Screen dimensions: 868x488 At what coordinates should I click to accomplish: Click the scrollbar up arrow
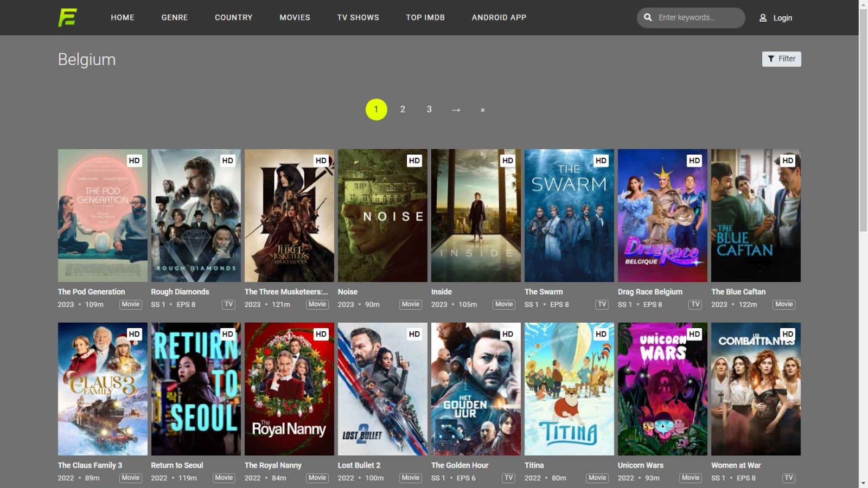[863, 4]
